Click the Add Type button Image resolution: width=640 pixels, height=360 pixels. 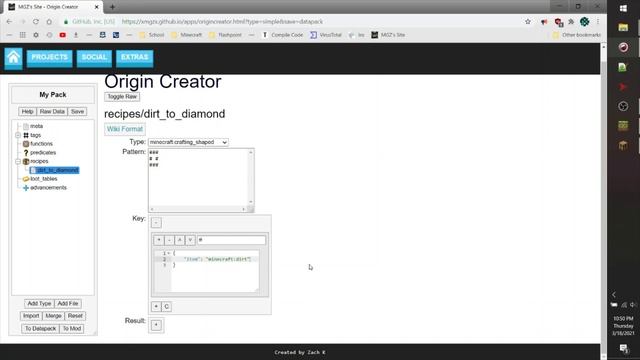[39, 304]
